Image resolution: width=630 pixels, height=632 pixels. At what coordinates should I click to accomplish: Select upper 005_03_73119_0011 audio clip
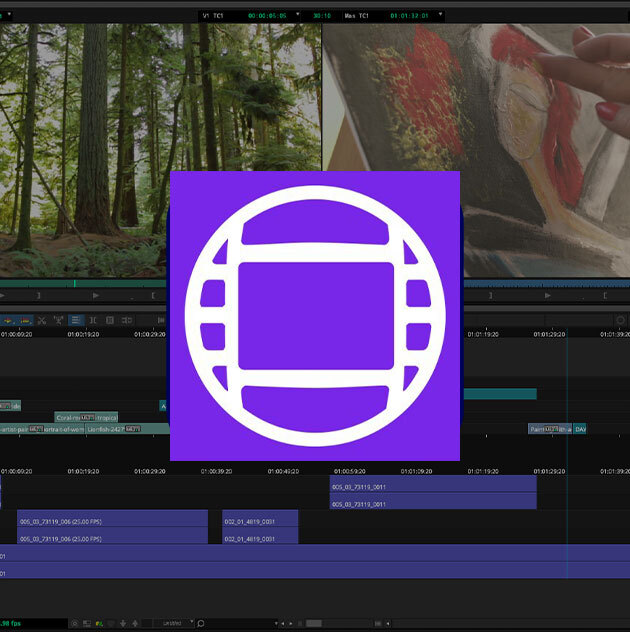(x=433, y=484)
